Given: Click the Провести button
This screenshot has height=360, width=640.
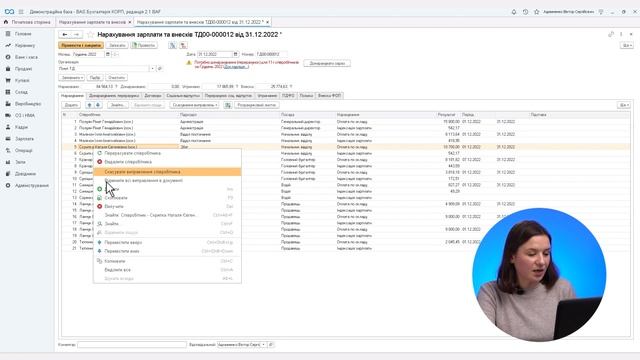Looking at the screenshot, I should pyautogui.click(x=144, y=45).
